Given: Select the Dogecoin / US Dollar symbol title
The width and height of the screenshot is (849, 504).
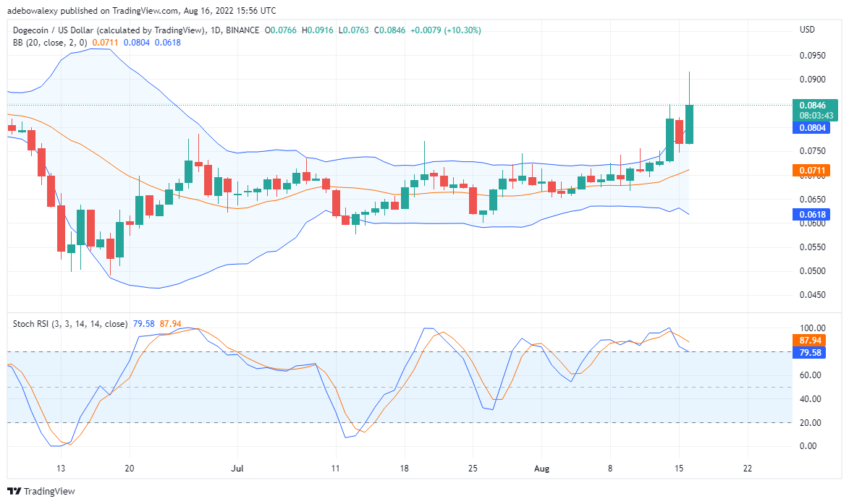Looking at the screenshot, I should [109, 30].
